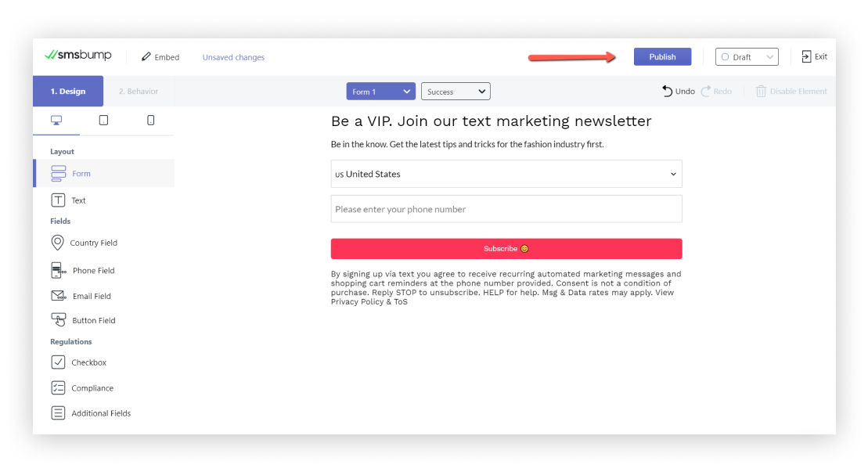Switch to tablet preview icon

click(103, 120)
